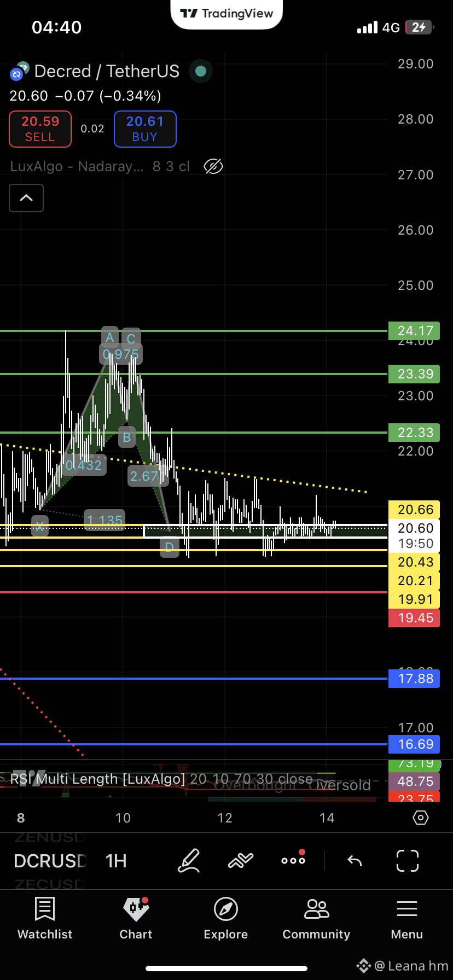
Task: Select the 16.69 blue price level label
Action: point(414,744)
